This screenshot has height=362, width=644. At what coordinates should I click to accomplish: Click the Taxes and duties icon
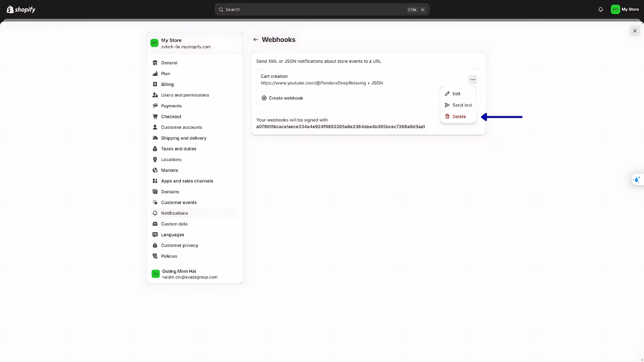click(155, 149)
